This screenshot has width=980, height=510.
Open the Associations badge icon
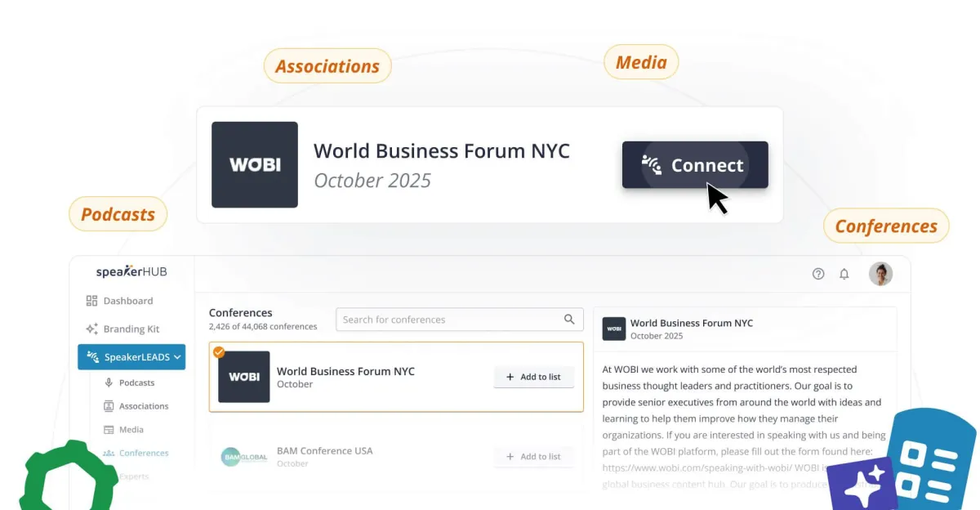click(108, 405)
